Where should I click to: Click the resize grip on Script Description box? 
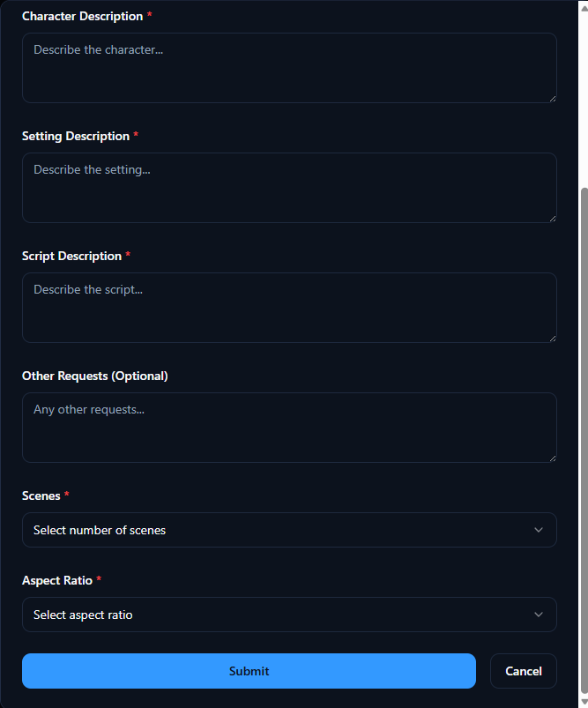[x=553, y=339]
